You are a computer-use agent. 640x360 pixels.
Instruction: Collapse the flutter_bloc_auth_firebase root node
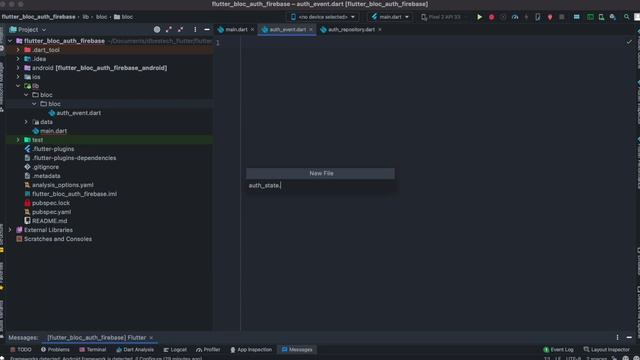tap(10, 41)
